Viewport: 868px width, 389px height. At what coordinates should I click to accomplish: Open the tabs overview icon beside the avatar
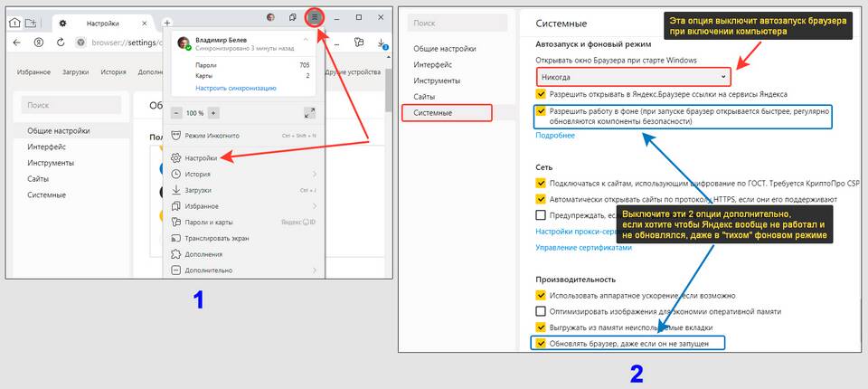[x=293, y=17]
